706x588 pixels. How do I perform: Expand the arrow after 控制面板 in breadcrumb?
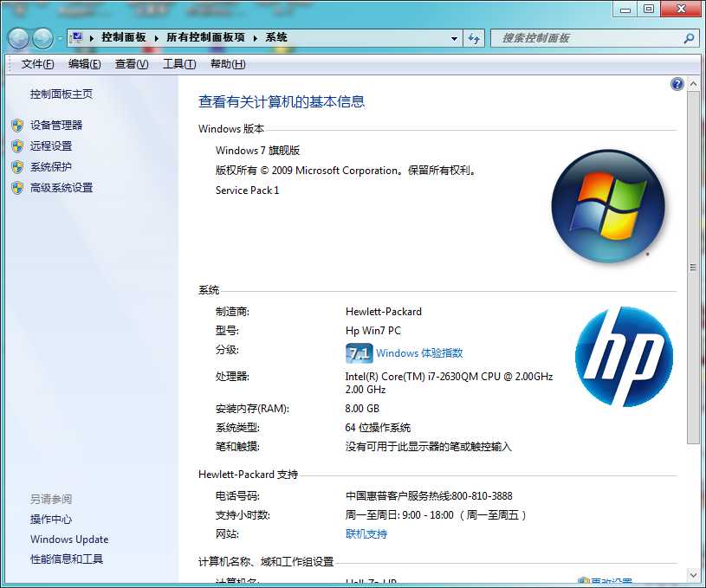(156, 38)
